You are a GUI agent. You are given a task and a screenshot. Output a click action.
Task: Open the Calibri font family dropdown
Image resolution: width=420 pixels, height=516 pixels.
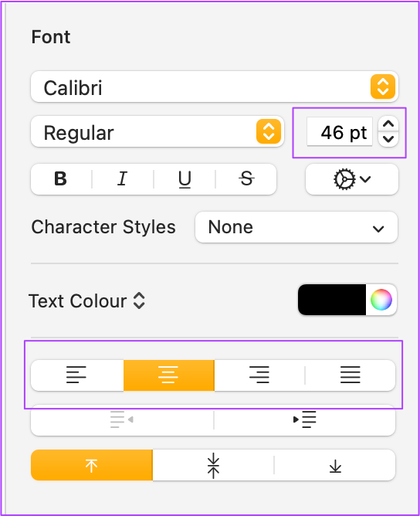[x=215, y=87]
